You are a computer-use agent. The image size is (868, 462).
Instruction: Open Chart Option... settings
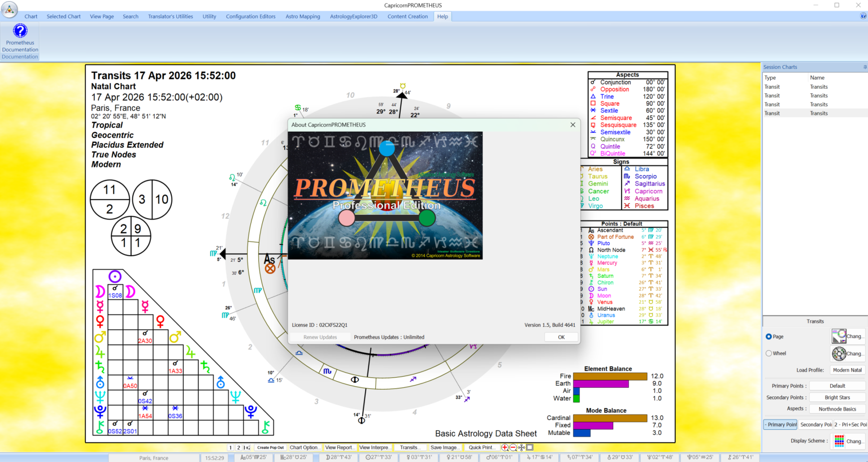pos(305,447)
